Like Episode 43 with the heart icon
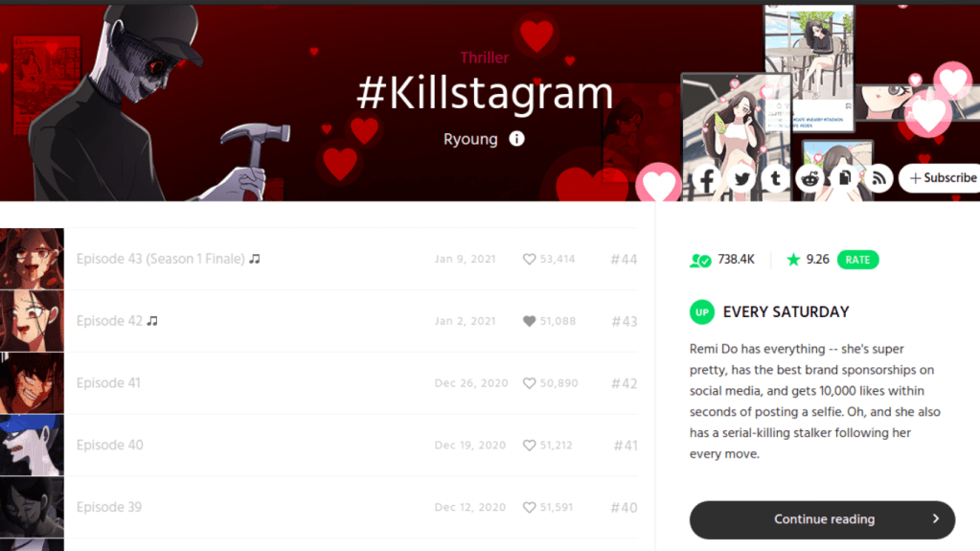This screenshot has height=551, width=980. pos(529,259)
